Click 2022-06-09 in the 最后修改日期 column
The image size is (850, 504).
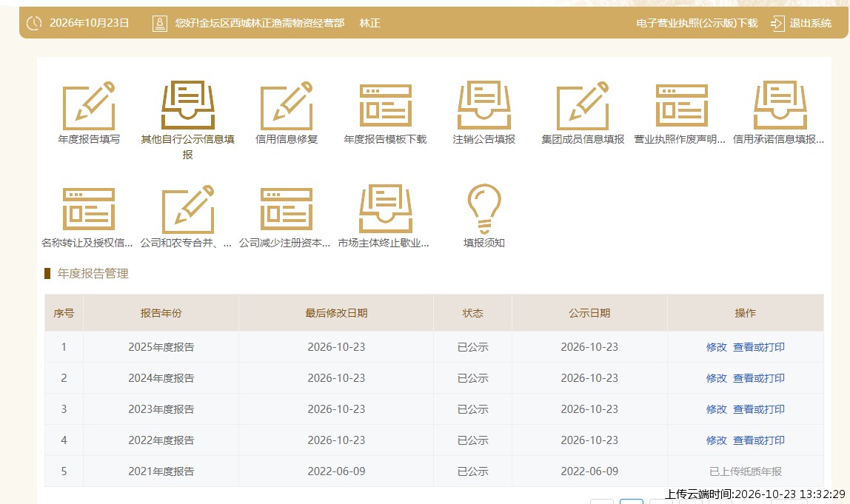(x=336, y=471)
